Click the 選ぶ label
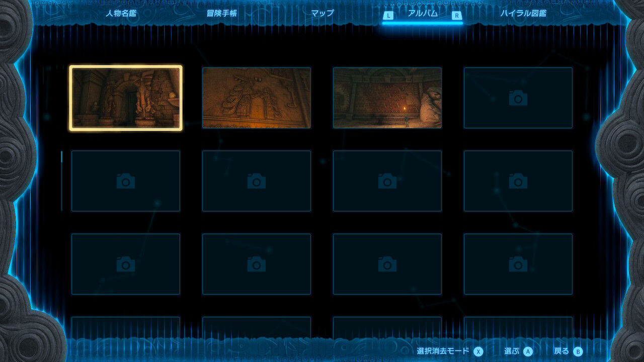This screenshot has height=362, width=644. 512,351
